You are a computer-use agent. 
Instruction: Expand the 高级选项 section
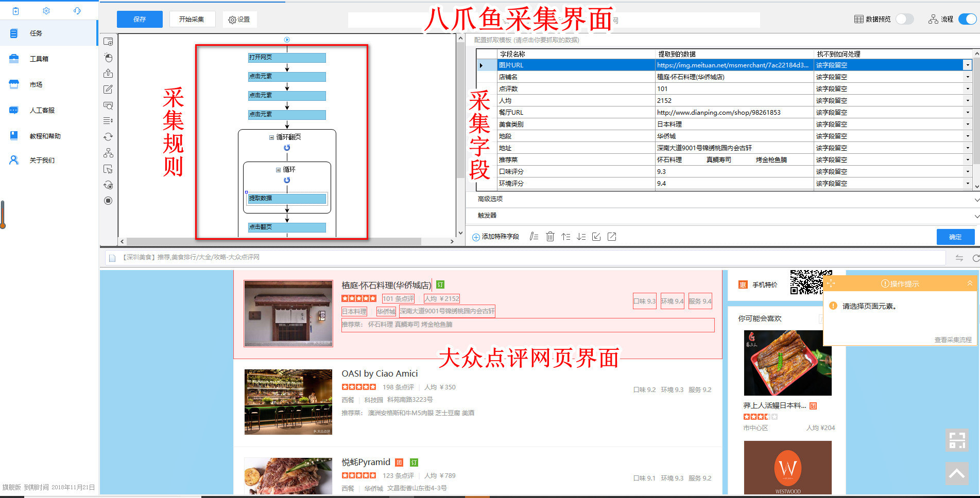tap(976, 200)
